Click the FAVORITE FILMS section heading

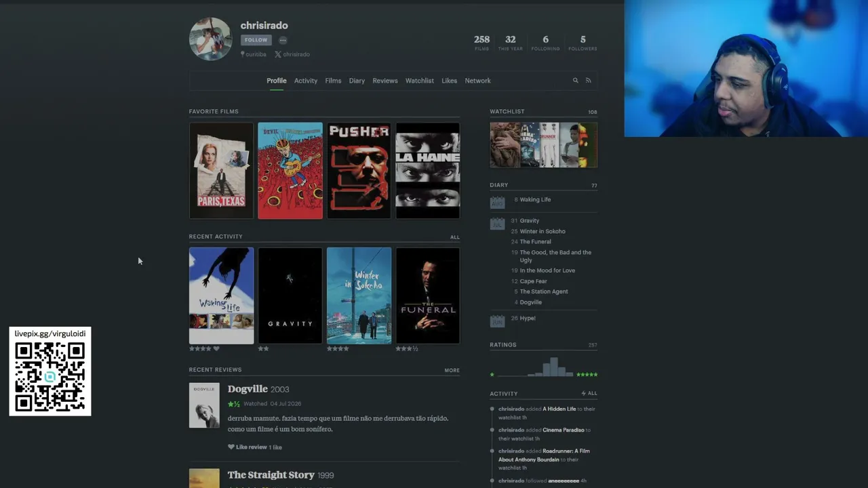pos(214,112)
